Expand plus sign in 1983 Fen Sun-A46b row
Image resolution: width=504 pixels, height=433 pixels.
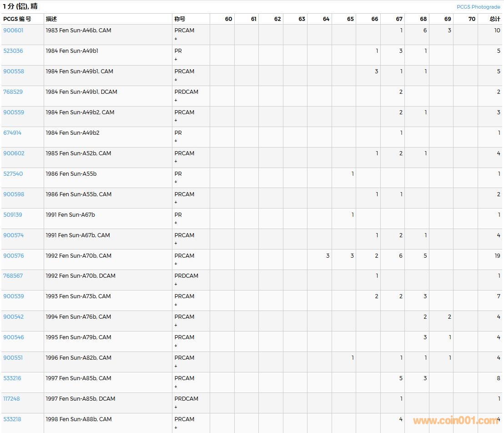pos(176,39)
